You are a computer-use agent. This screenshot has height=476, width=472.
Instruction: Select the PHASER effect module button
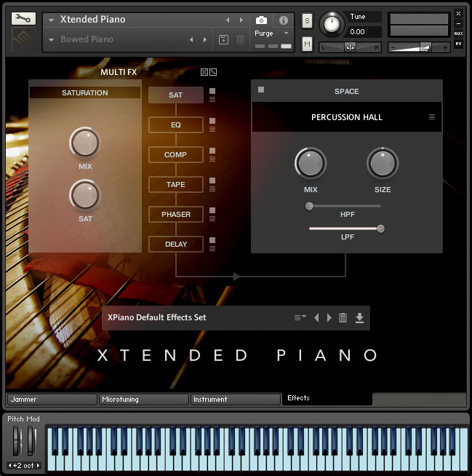coord(176,214)
